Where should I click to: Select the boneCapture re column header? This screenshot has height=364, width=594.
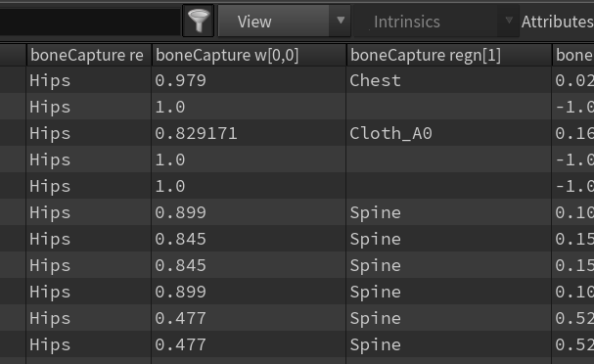[89, 56]
